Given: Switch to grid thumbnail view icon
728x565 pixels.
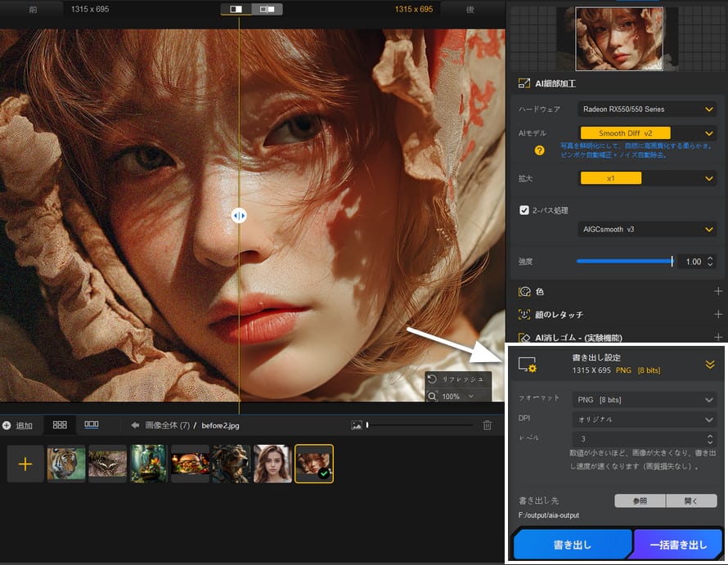Looking at the screenshot, I should tap(60, 425).
